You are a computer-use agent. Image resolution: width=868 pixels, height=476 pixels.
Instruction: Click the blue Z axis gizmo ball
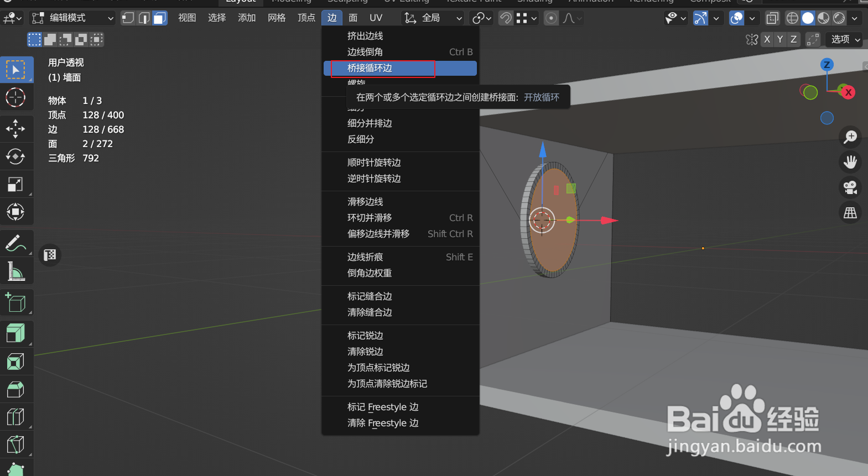827,65
